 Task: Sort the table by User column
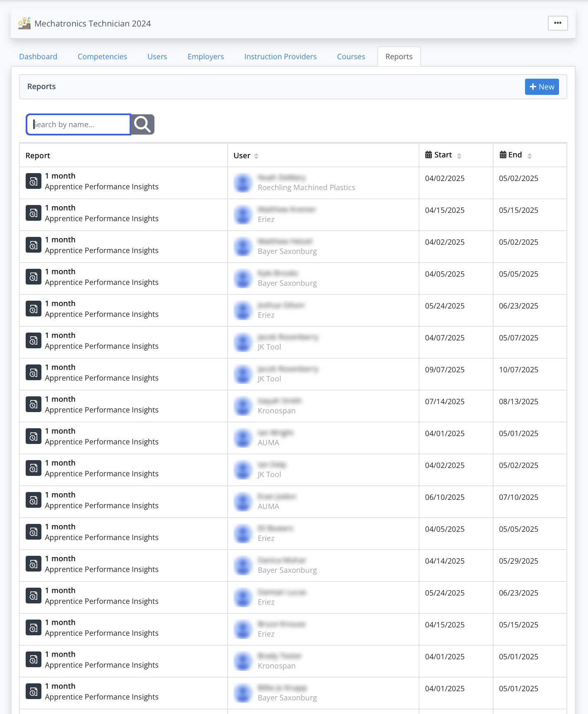point(256,156)
